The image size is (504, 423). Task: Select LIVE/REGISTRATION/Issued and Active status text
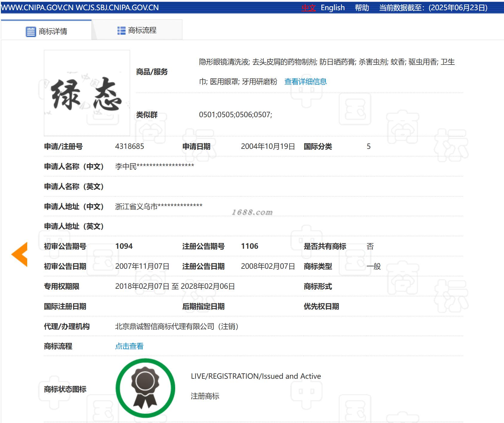click(x=256, y=376)
